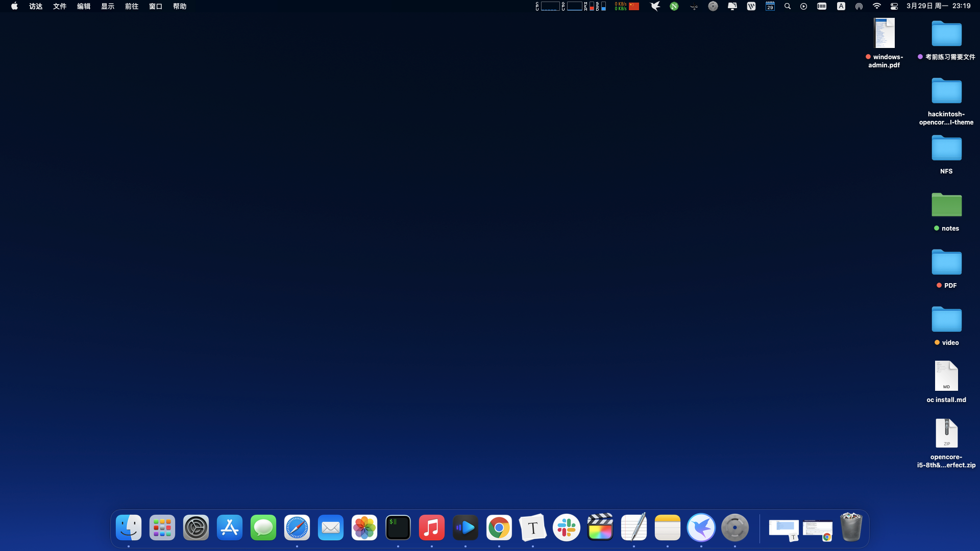Open the yellow Notes app in Dock
The width and height of the screenshot is (980, 551).
coord(668,528)
